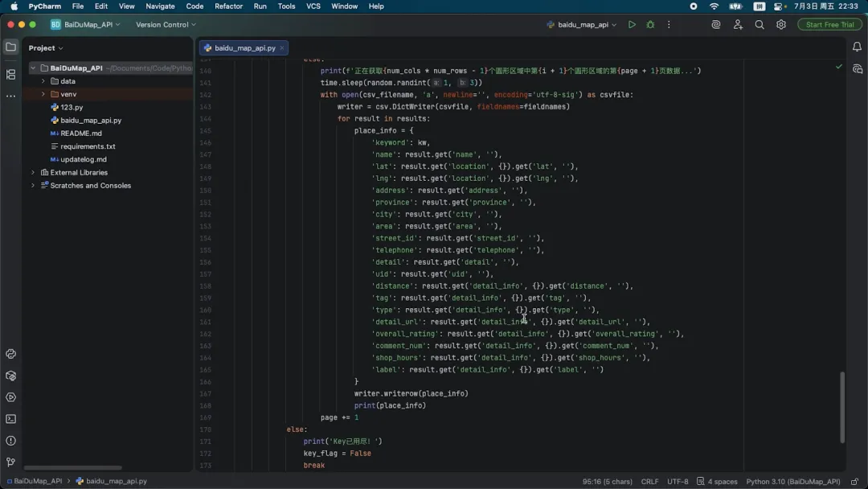This screenshot has width=868, height=489.
Task: Open the File menu
Action: point(78,6)
